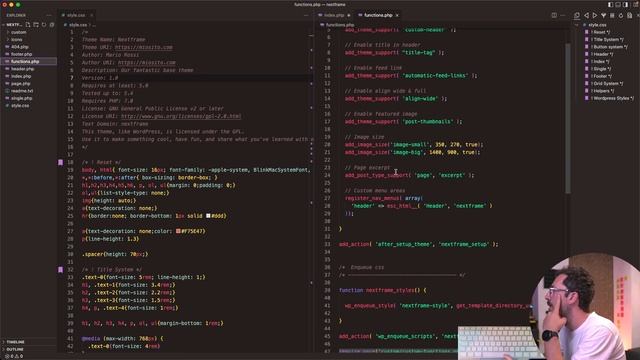Expand the custom folder
The height and width of the screenshot is (360, 640).
click(x=28, y=32)
